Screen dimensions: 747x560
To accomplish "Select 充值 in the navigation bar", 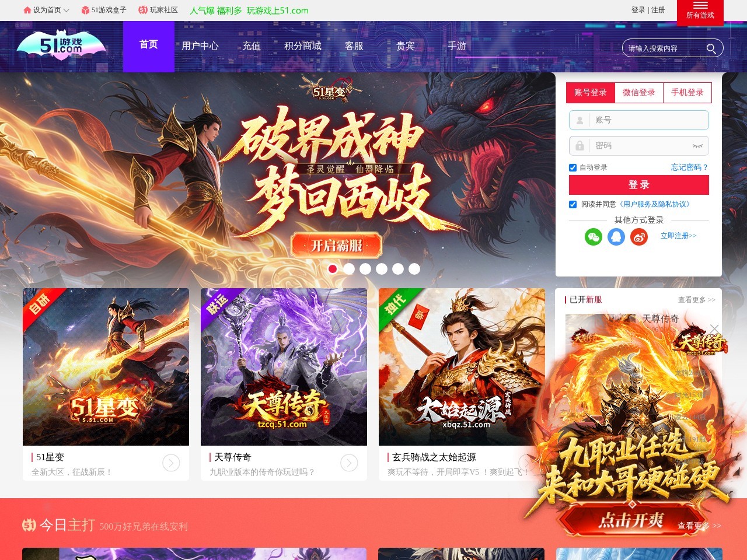I will point(252,46).
